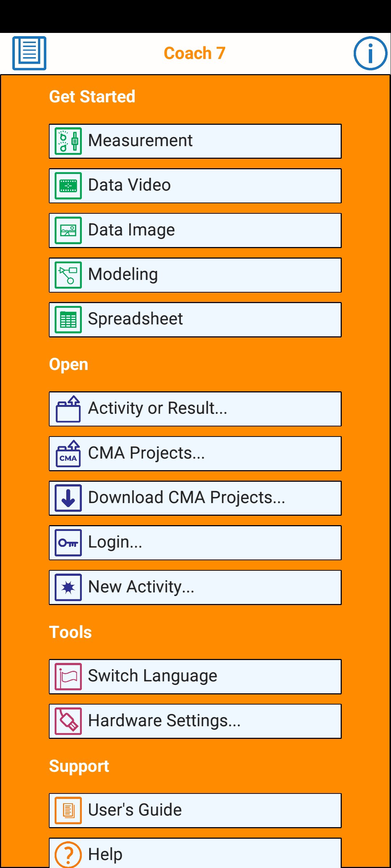Open the User's Guide
The height and width of the screenshot is (868, 391).
tap(195, 810)
